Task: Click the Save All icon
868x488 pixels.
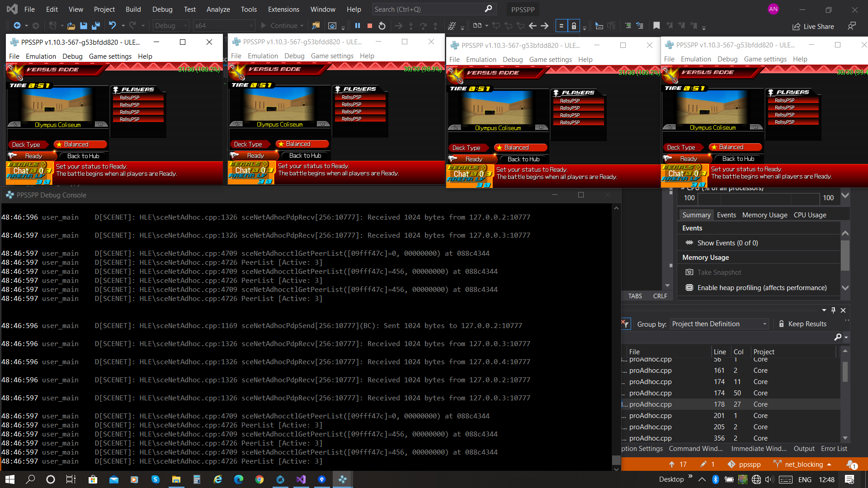Action: (x=95, y=26)
